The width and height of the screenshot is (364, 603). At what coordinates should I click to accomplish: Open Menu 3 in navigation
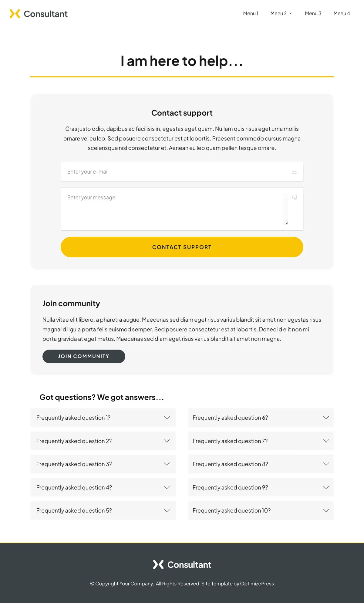click(313, 13)
